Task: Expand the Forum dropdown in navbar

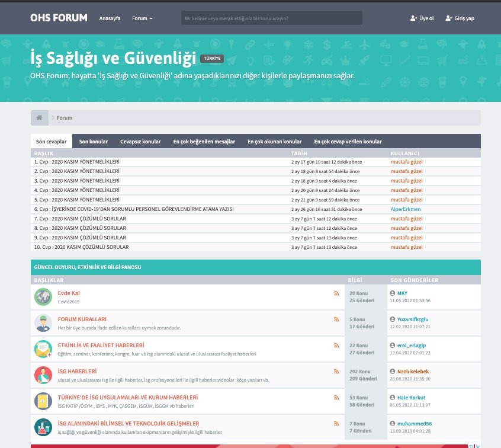Action: click(142, 18)
